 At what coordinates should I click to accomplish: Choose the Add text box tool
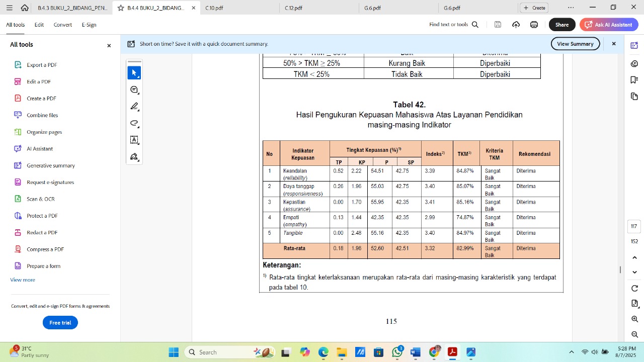click(x=134, y=140)
